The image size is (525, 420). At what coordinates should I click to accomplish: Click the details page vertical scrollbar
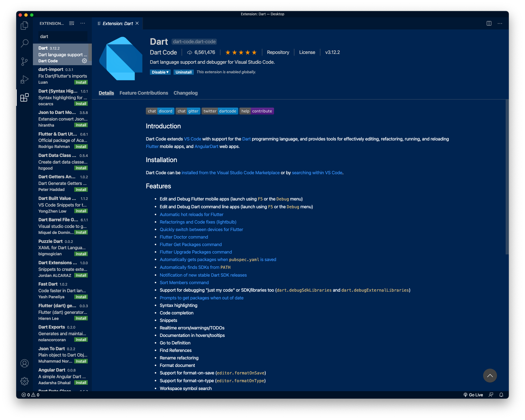coord(507,177)
